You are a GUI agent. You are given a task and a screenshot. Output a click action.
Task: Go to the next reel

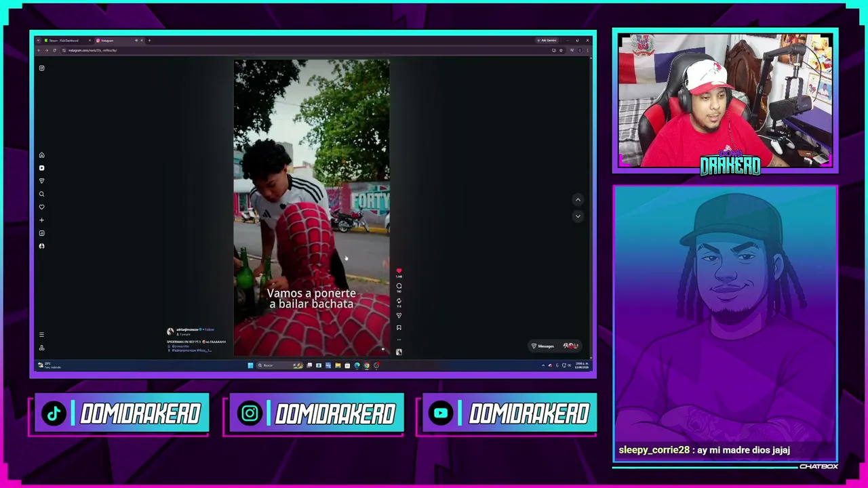[x=578, y=216]
